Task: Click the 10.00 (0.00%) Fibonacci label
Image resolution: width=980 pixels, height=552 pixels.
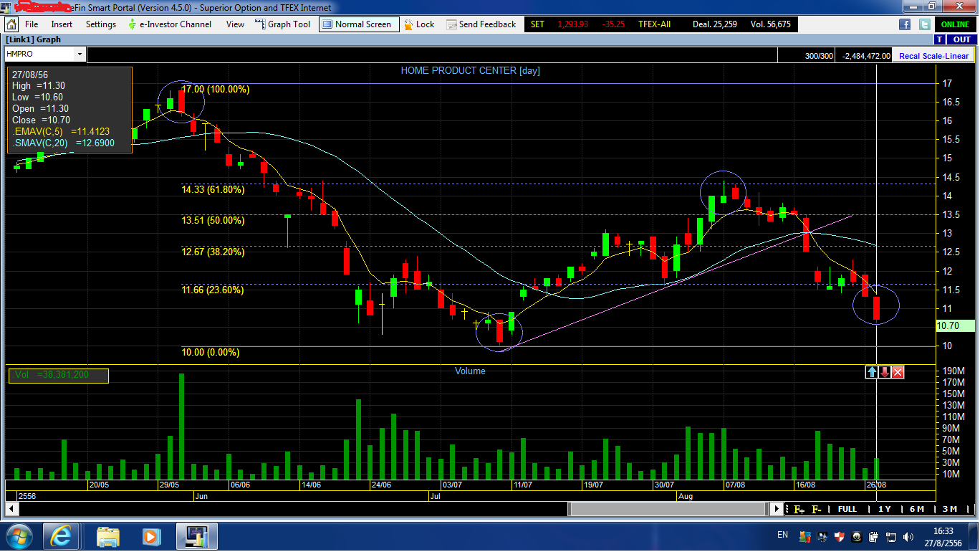Action: pyautogui.click(x=211, y=353)
